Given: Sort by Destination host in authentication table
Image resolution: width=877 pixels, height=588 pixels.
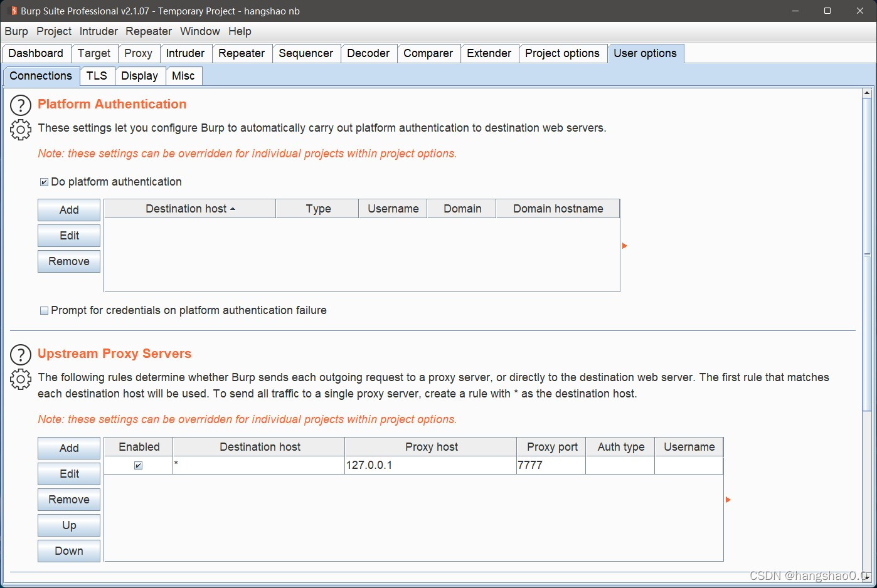Looking at the screenshot, I should (x=189, y=209).
